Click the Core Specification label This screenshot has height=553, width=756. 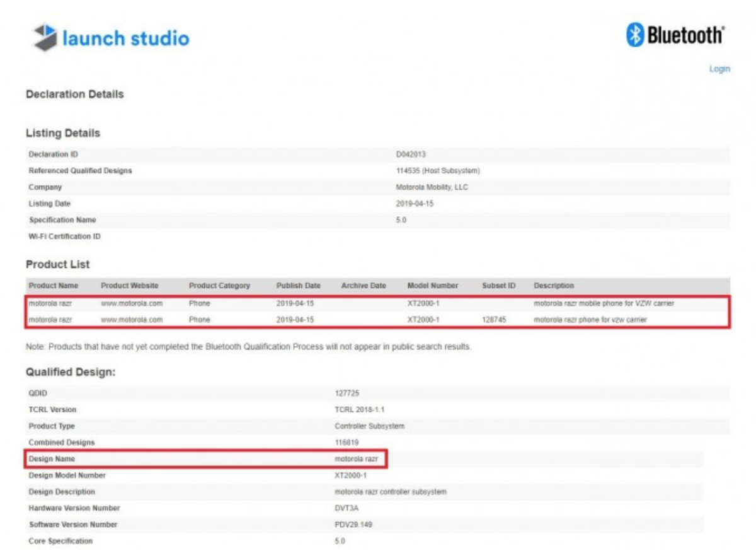[60, 540]
